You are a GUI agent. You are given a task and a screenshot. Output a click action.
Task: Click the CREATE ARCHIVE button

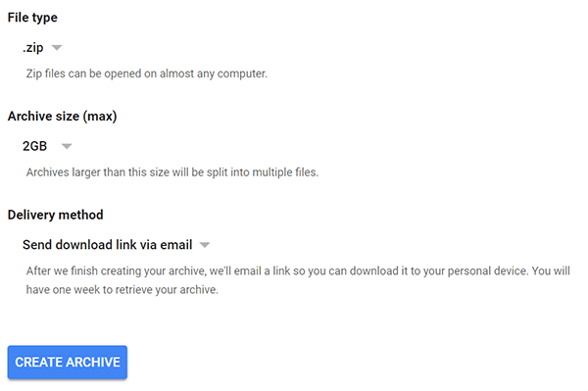[x=68, y=363]
